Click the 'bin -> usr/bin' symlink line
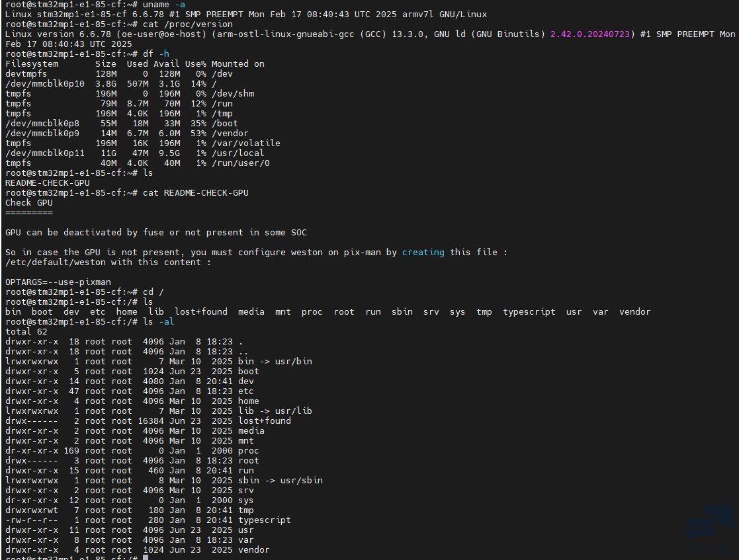739x560 pixels. [x=275, y=361]
